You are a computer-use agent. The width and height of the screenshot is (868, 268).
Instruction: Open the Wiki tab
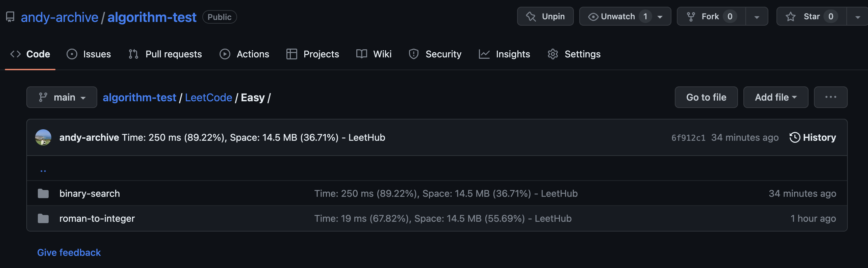pos(374,54)
